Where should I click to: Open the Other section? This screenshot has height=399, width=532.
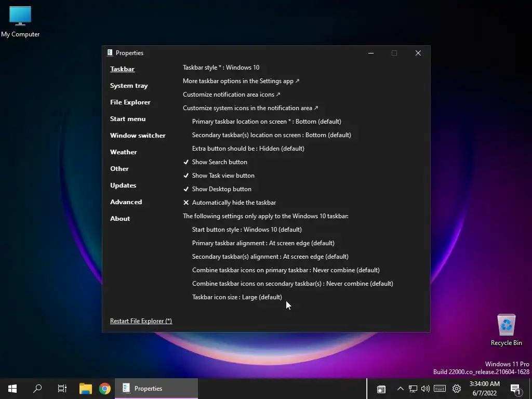pos(119,169)
